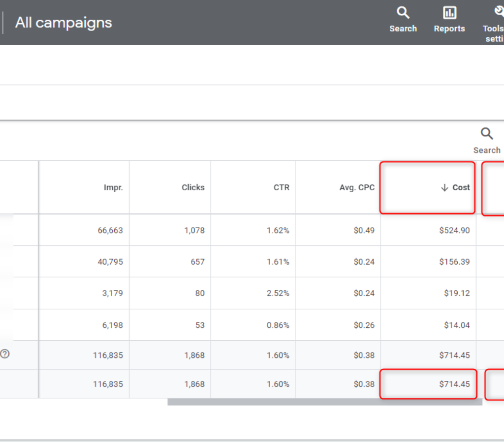The width and height of the screenshot is (504, 442).
Task: Select the $0.49 Avg. CPC value
Action: tap(365, 230)
